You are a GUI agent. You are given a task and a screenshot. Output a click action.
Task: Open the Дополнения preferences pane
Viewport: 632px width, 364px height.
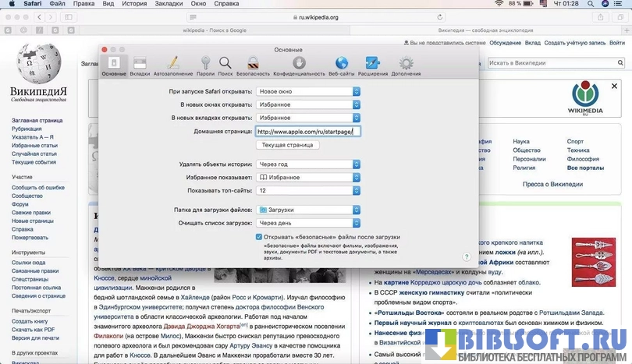tap(406, 65)
